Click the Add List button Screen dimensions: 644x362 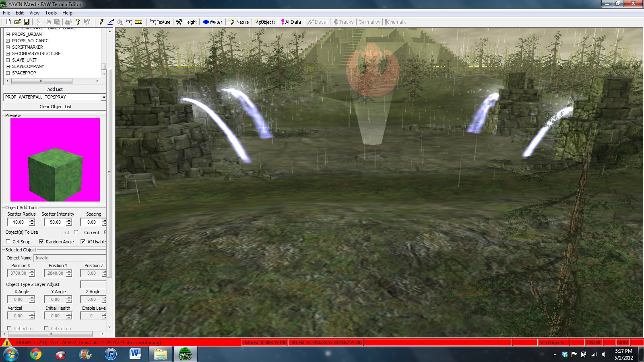tap(55, 89)
